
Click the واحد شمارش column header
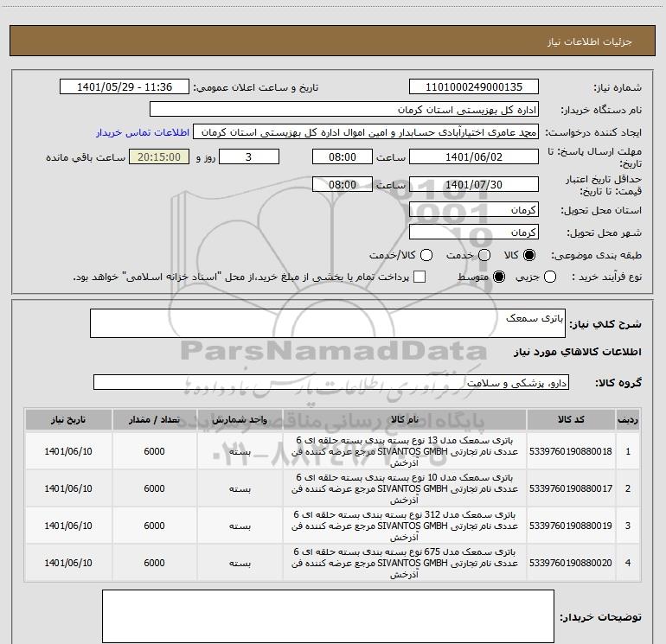point(240,420)
